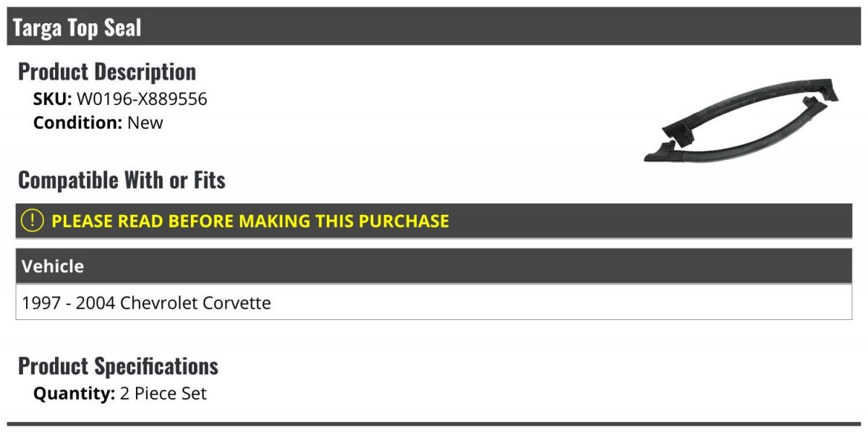Click the SKU label

pyautogui.click(x=53, y=99)
